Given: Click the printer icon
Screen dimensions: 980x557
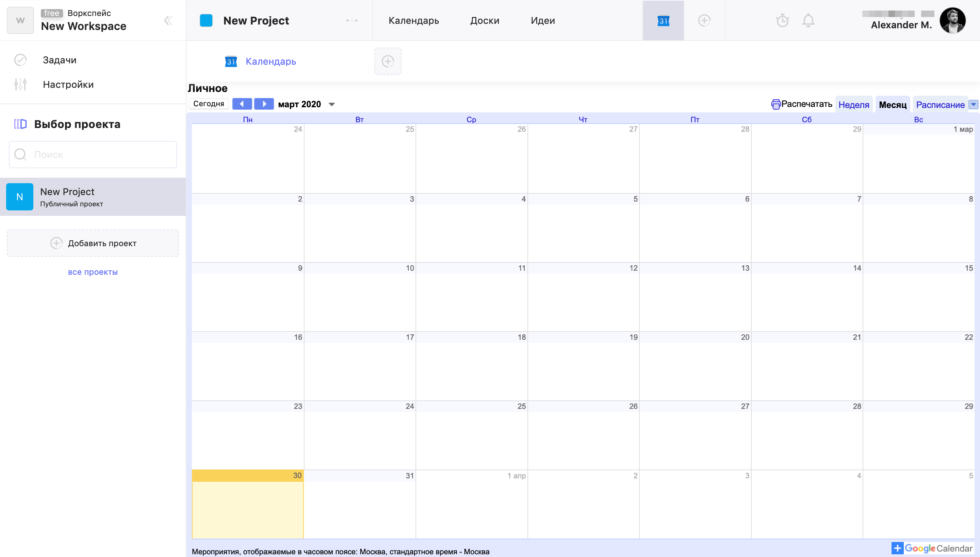Looking at the screenshot, I should click(x=775, y=104).
